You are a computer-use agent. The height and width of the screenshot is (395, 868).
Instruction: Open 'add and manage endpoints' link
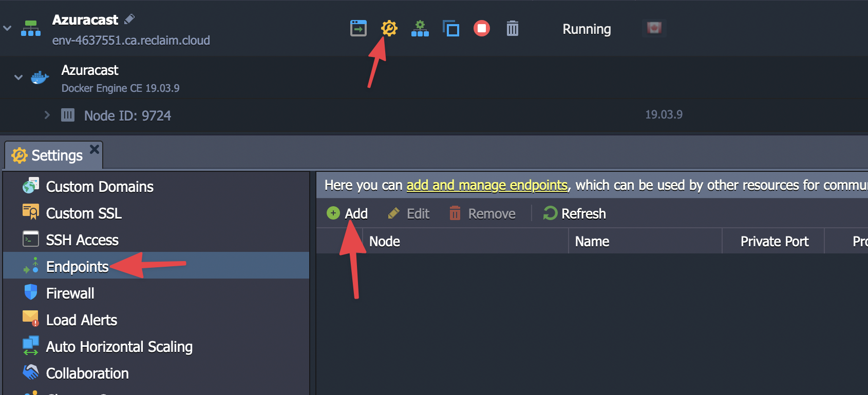coord(487,185)
